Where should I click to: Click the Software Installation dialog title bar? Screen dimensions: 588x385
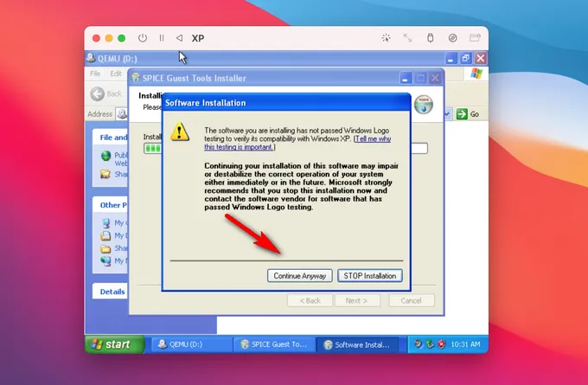(286, 103)
